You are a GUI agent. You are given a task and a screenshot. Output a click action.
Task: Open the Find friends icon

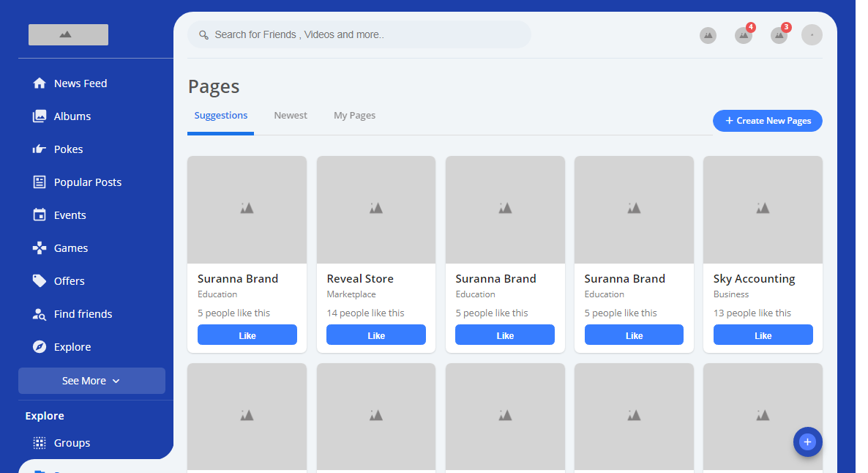click(40, 314)
